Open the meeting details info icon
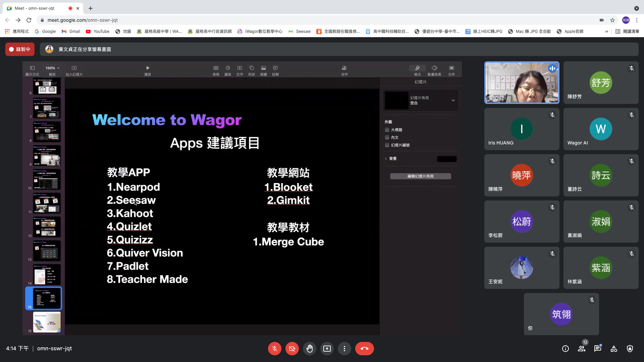 click(x=566, y=349)
